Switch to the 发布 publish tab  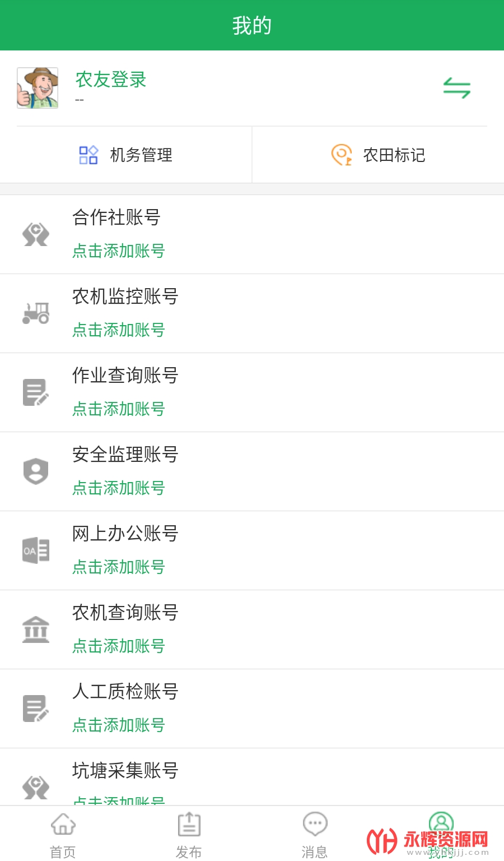pyautogui.click(x=189, y=834)
